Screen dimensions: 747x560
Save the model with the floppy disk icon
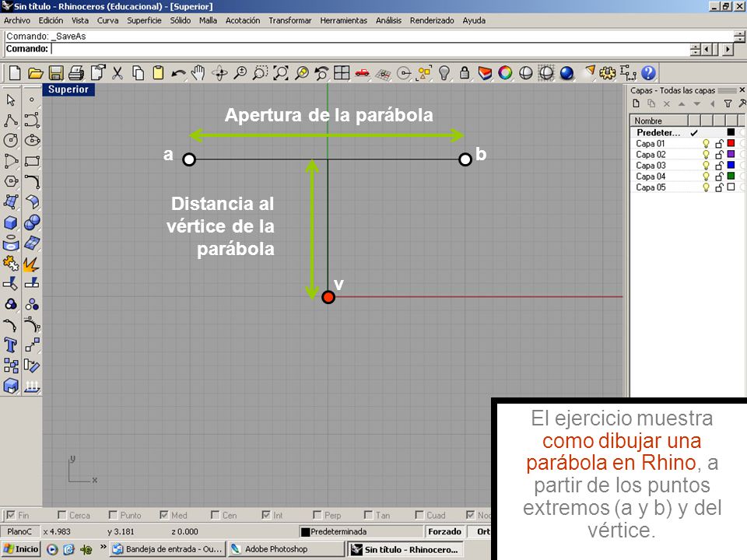(x=56, y=73)
